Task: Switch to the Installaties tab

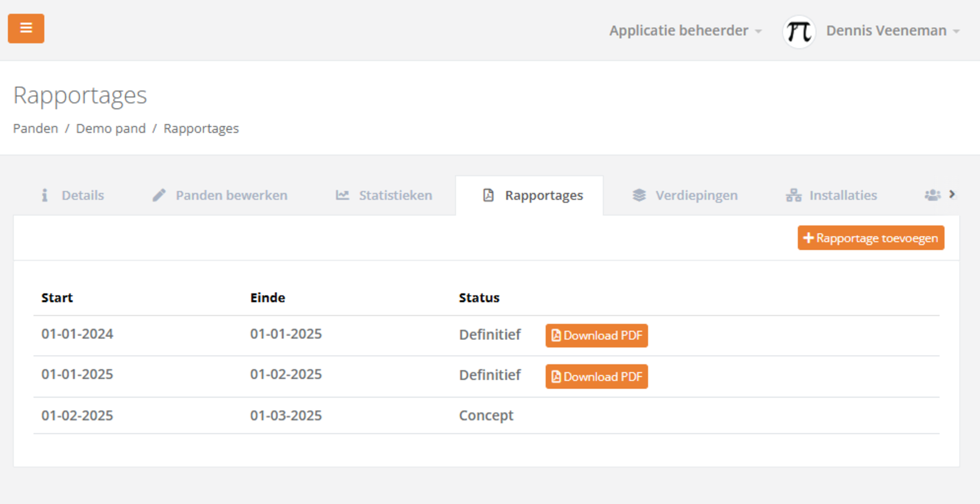Action: (x=831, y=195)
